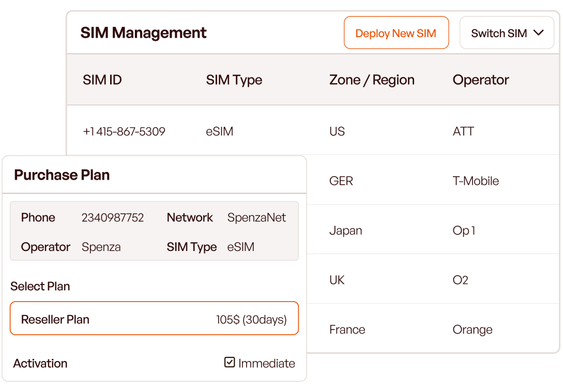
Task: Toggle the Immediate activation checkbox
Action: [230, 363]
